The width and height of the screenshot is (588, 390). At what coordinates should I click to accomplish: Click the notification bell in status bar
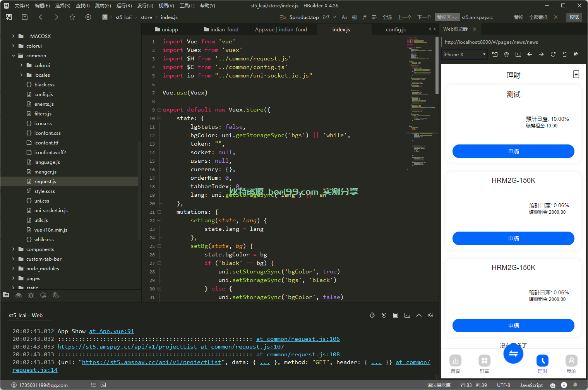575,385
